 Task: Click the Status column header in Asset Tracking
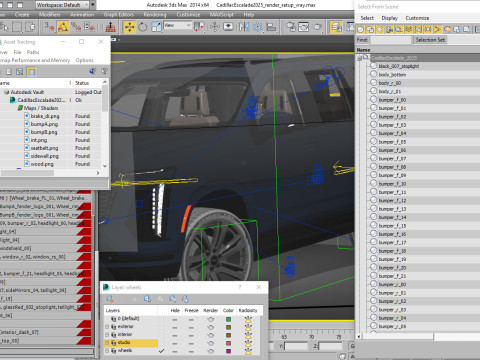pyautogui.click(x=87, y=83)
